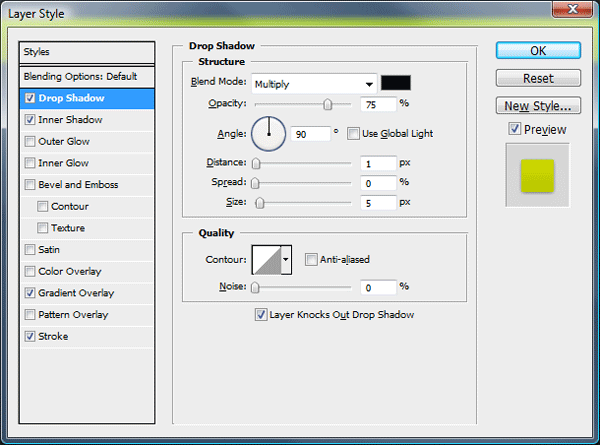Click the Angle dial control
Image resolution: width=600 pixels, height=445 pixels.
(x=269, y=134)
